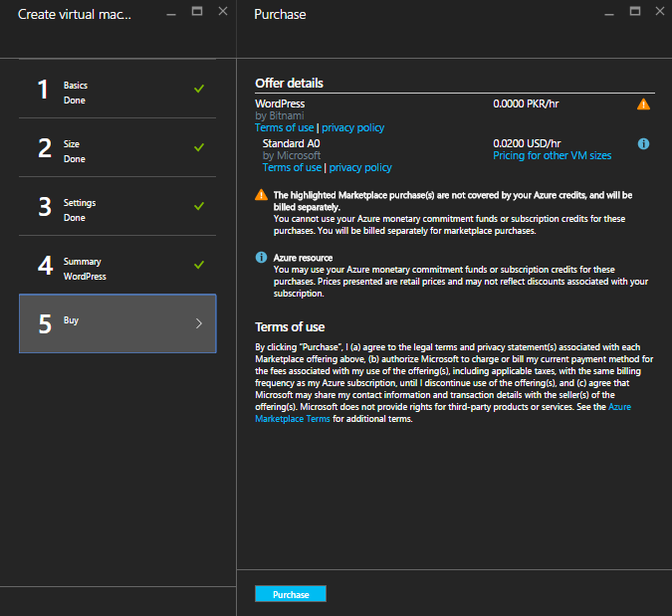Click the 0.0000 PKR/hr price text
Image resolution: width=672 pixels, height=616 pixels.
[526, 103]
